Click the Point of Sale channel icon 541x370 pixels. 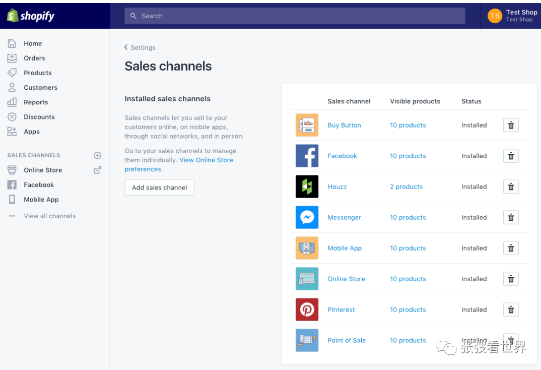click(307, 340)
